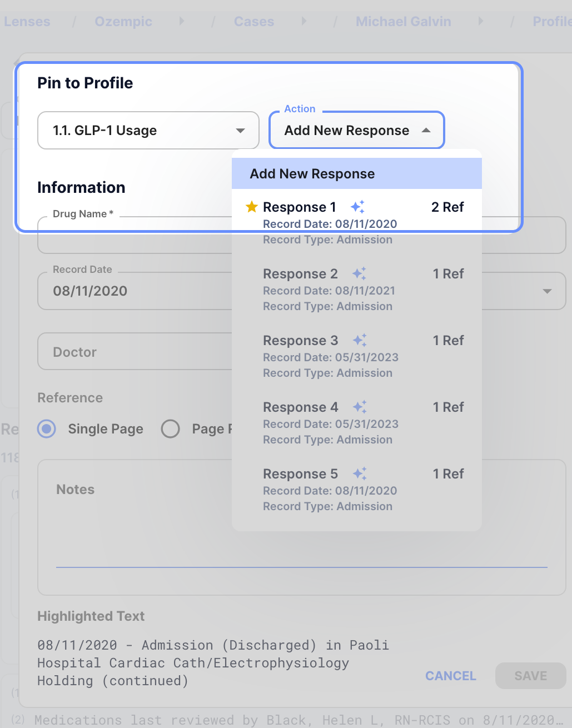
Task: Select Response 5 dated 08/11/2020
Action: click(x=357, y=490)
